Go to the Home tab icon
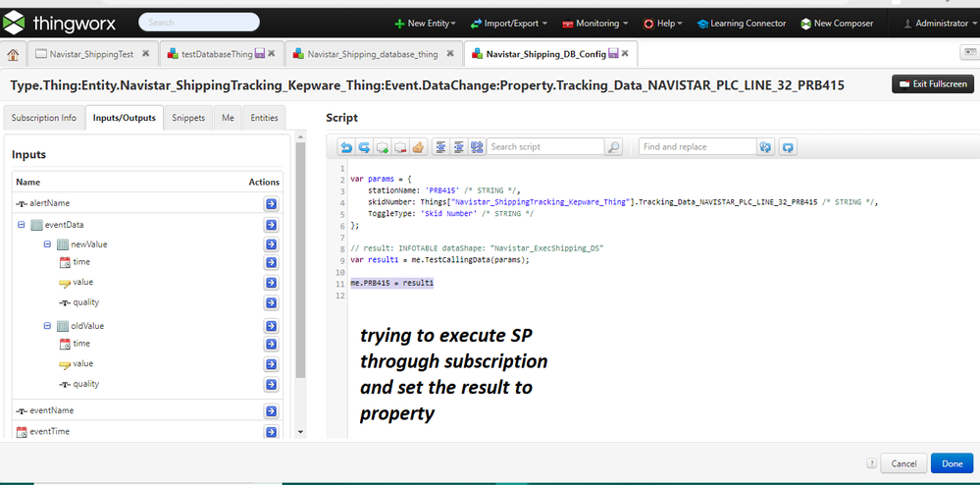Viewport: 980px width, 485px height. [14, 54]
